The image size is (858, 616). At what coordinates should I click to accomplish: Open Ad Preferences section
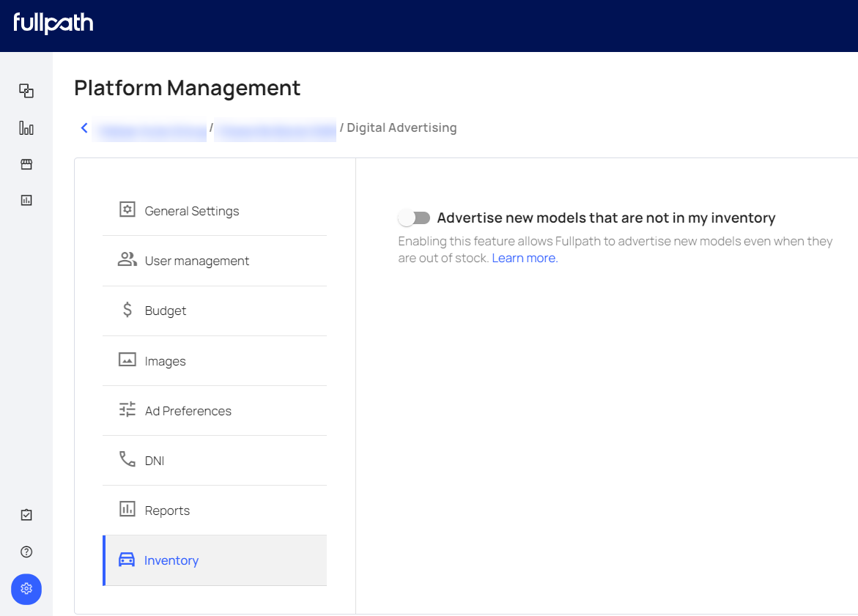188,411
